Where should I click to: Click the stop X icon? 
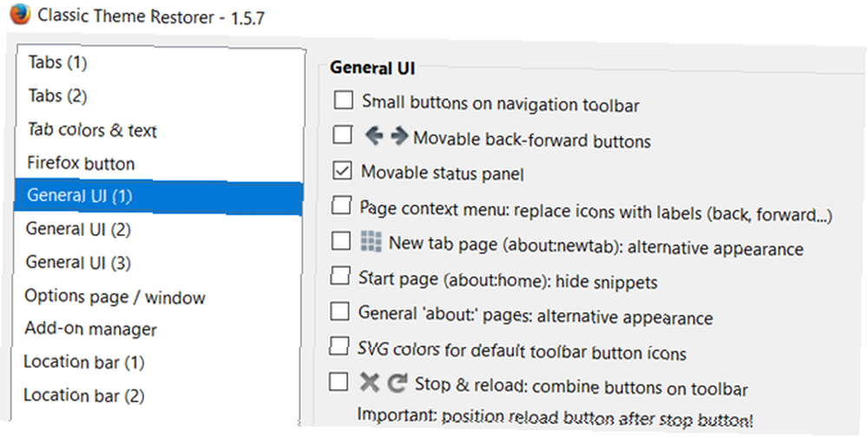(369, 382)
